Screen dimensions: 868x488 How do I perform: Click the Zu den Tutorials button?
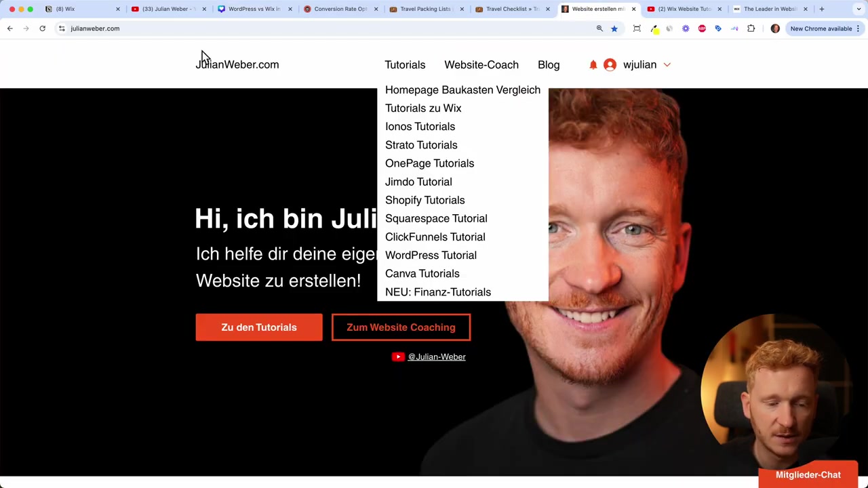259,327
